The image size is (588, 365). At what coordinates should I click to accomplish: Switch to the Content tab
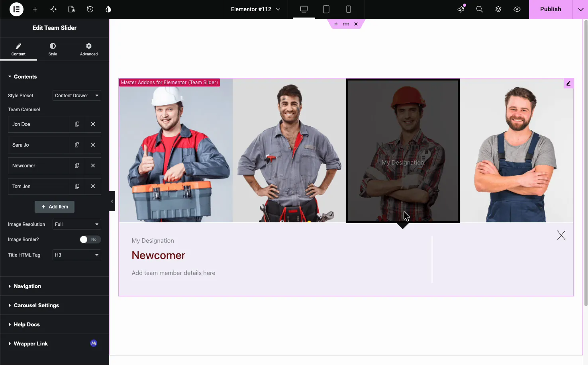click(x=18, y=49)
